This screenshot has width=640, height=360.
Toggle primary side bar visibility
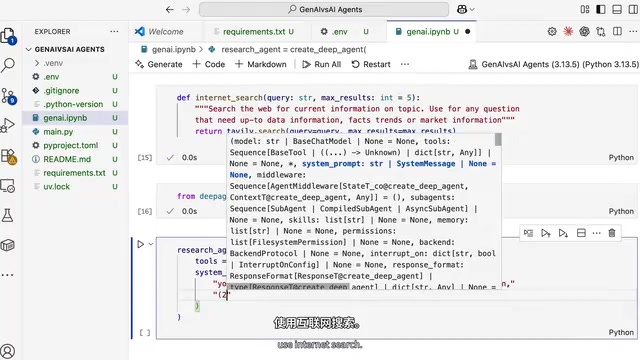point(601,9)
